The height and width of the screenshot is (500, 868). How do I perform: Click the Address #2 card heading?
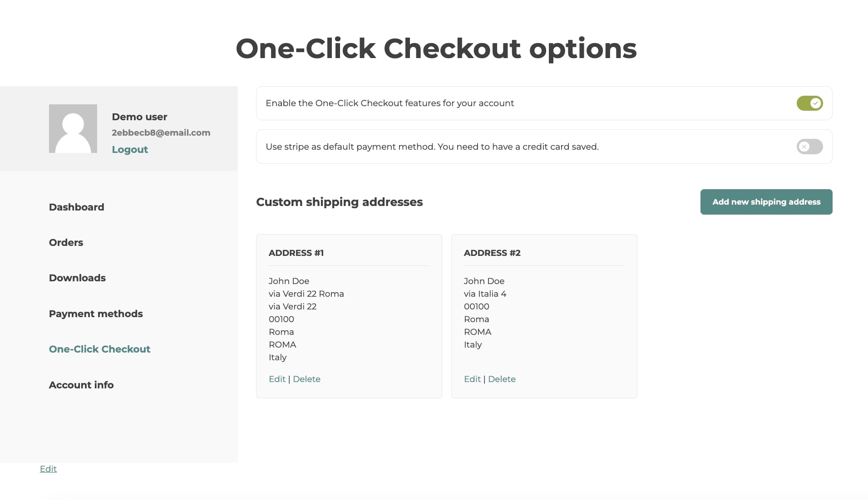pos(492,253)
